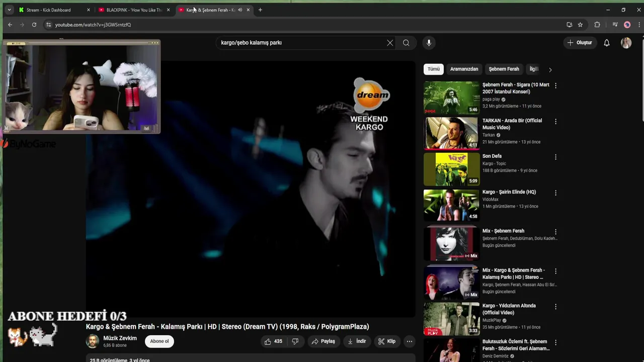Click the Oluştur create button
The height and width of the screenshot is (362, 644).
pyautogui.click(x=580, y=43)
